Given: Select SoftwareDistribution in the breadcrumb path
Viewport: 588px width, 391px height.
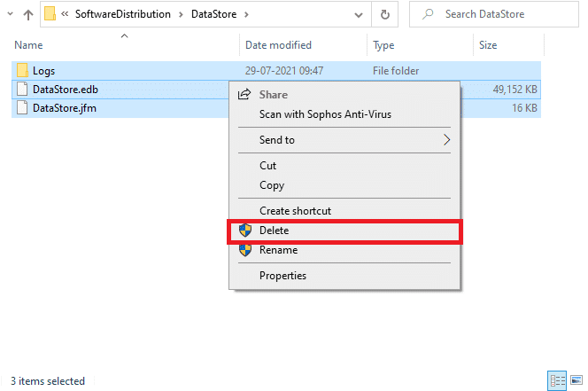Looking at the screenshot, I should (122, 14).
